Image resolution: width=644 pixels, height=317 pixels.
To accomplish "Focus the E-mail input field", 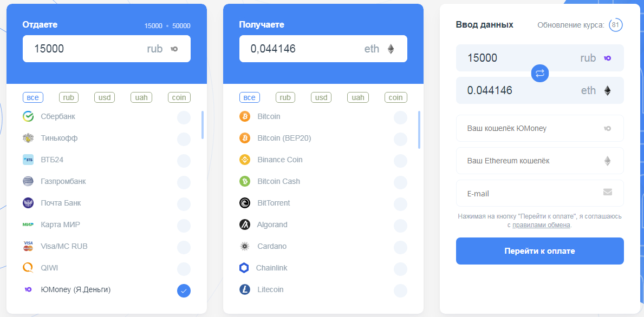I will tap(539, 193).
